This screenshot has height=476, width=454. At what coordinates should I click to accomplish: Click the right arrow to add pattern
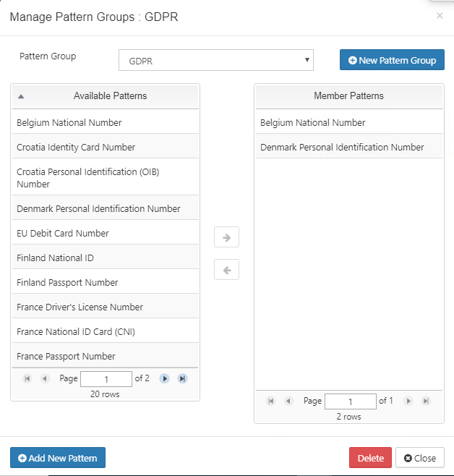click(x=226, y=237)
